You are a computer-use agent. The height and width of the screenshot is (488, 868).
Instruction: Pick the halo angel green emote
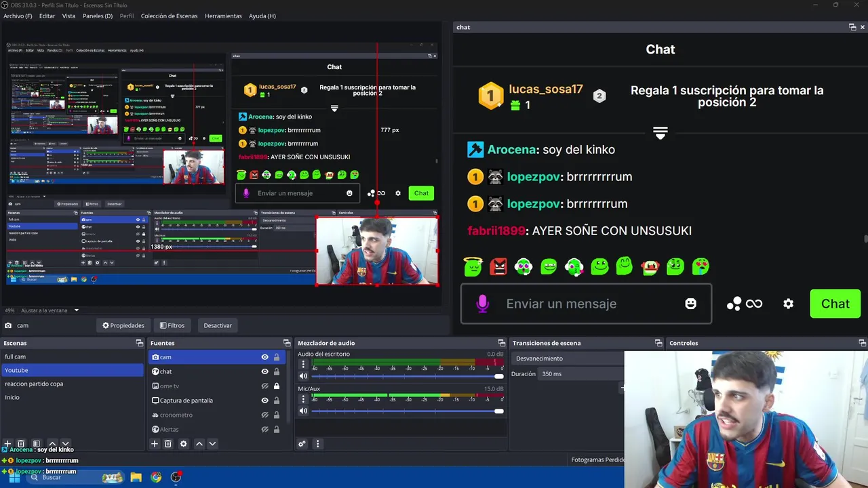(x=473, y=266)
